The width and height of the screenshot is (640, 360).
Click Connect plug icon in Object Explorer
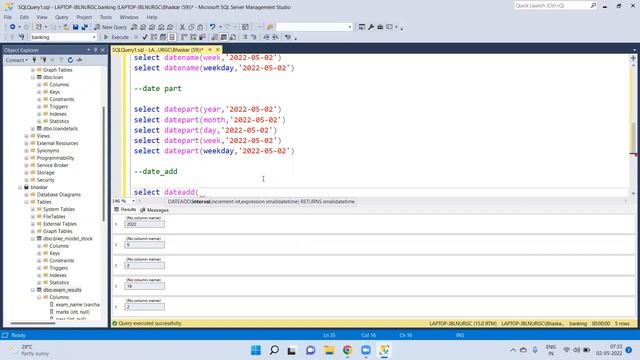point(34,60)
